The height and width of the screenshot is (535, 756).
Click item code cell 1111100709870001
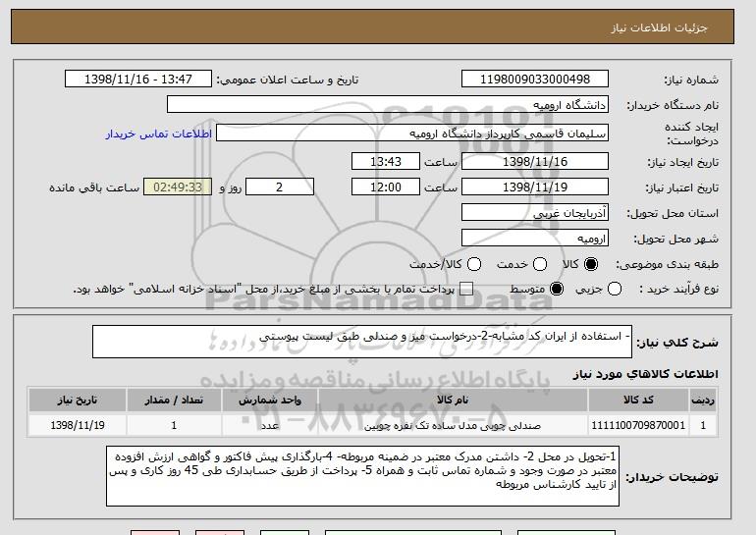point(638,425)
